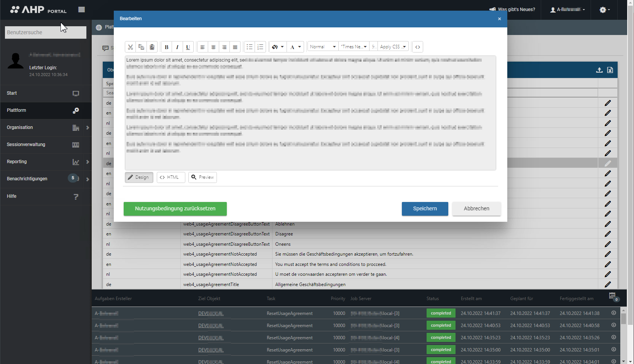Select the 'web4_usageAgreementTitle' cell
634x364 pixels.
click(x=226, y=285)
